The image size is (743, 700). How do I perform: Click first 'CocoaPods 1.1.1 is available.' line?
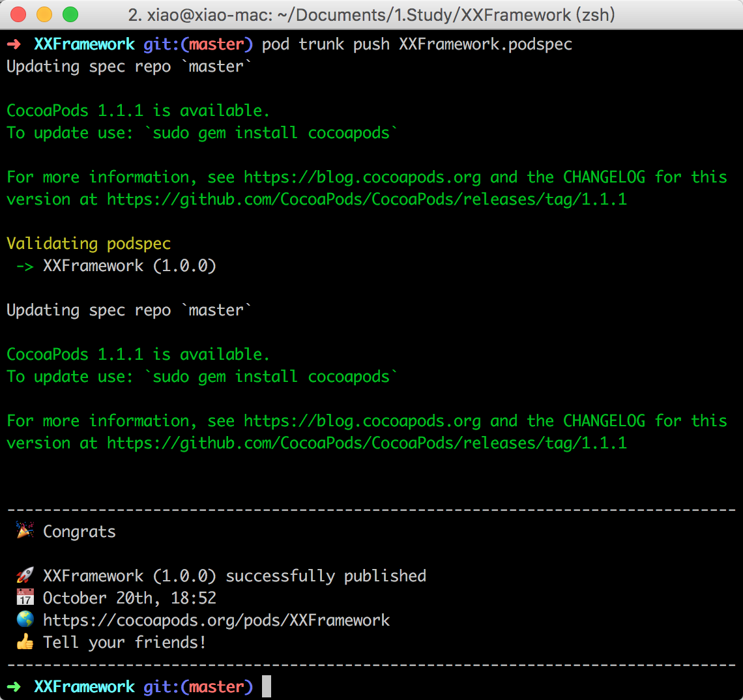pos(138,110)
